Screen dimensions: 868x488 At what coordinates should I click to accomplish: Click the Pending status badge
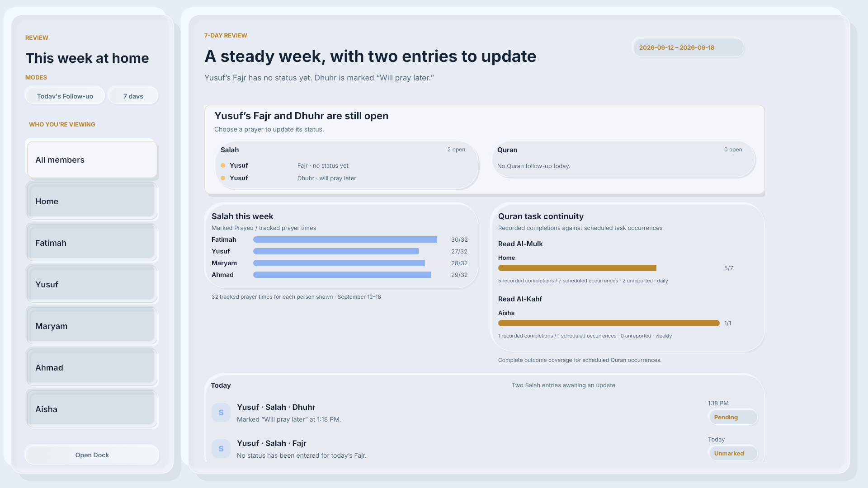point(732,417)
